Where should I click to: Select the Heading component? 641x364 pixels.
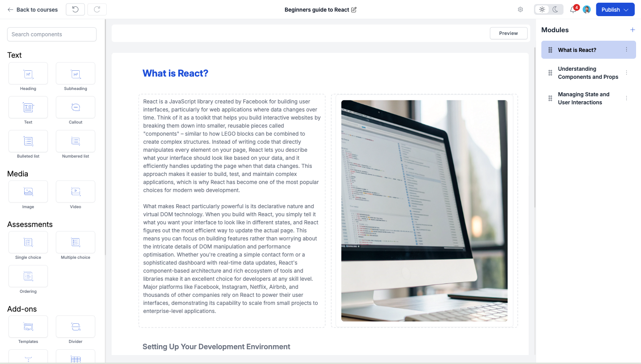28,73
